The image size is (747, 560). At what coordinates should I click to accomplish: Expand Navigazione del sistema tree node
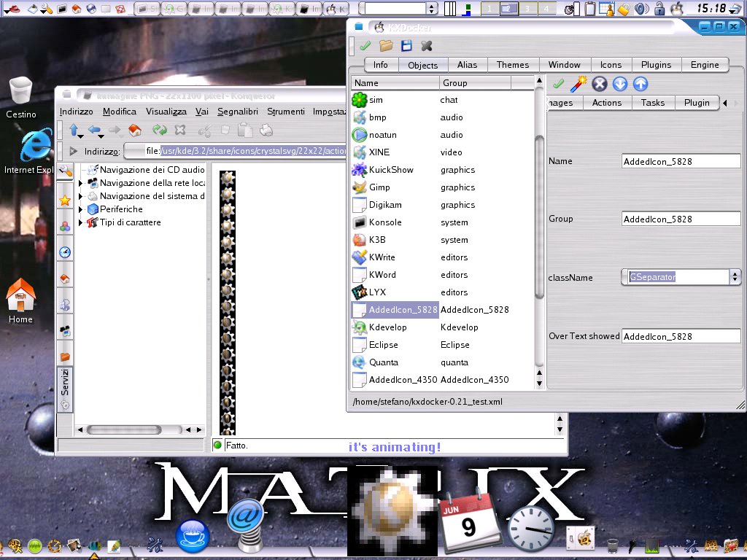point(80,196)
